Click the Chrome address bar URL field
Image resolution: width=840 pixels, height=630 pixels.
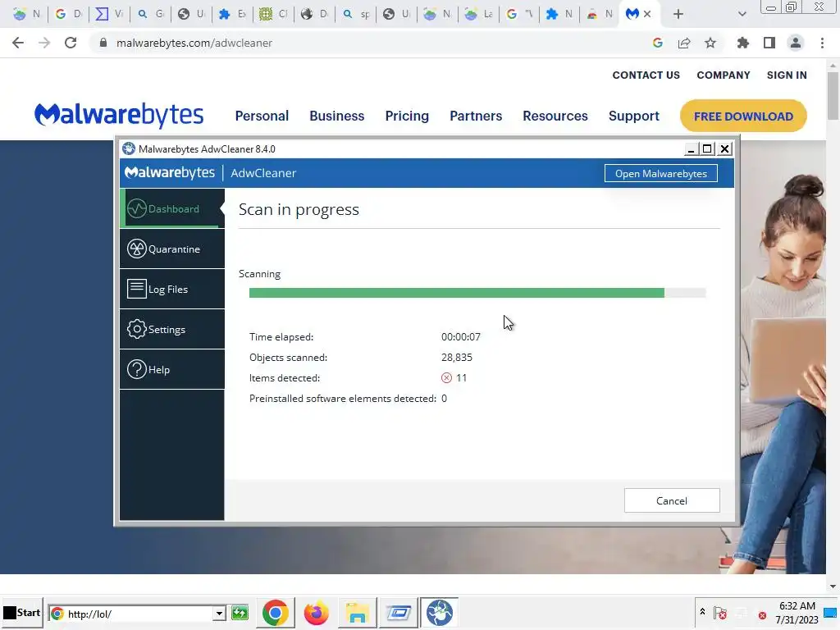coord(372,43)
